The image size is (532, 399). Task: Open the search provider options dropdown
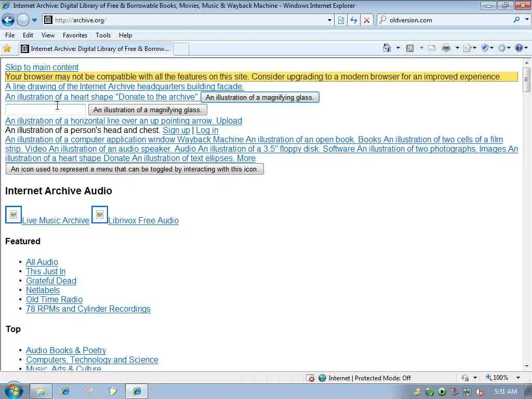(x=527, y=20)
